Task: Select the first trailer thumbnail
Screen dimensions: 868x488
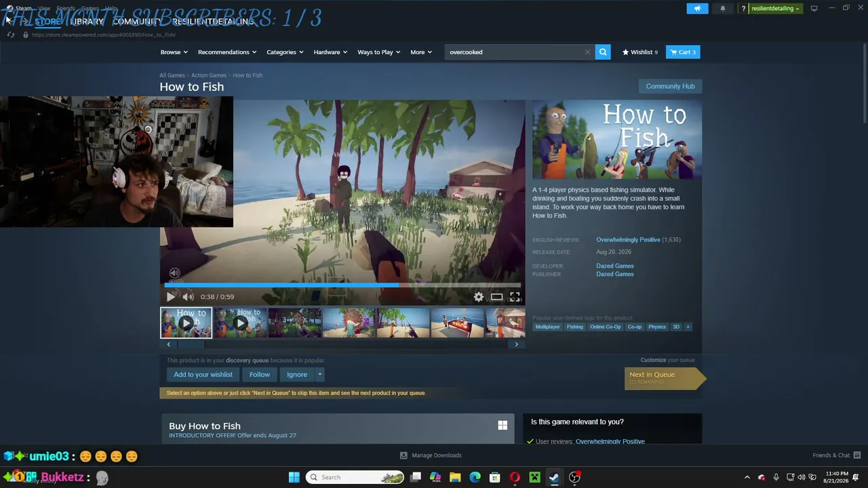Action: (186, 323)
